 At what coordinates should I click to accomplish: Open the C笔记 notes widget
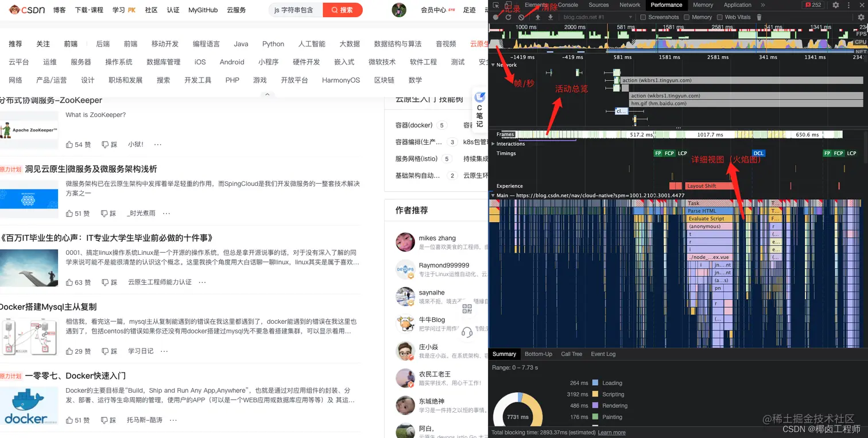(x=479, y=109)
